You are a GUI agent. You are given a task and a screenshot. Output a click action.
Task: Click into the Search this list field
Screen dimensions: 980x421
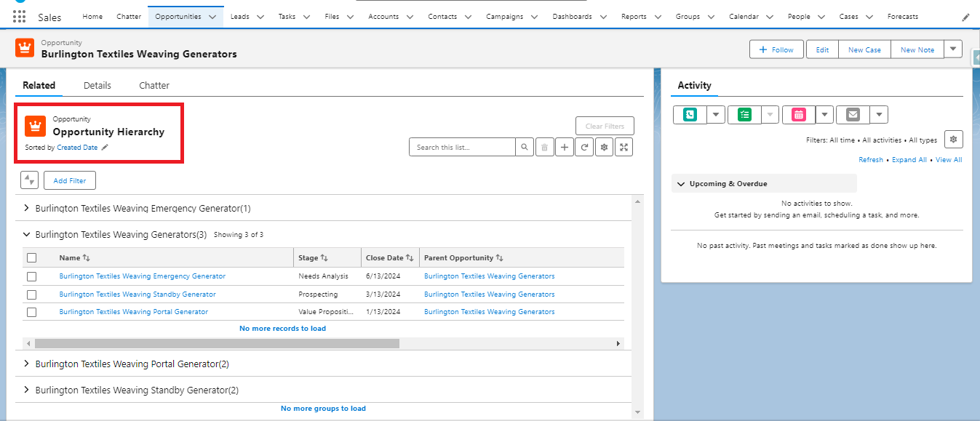[x=462, y=147]
